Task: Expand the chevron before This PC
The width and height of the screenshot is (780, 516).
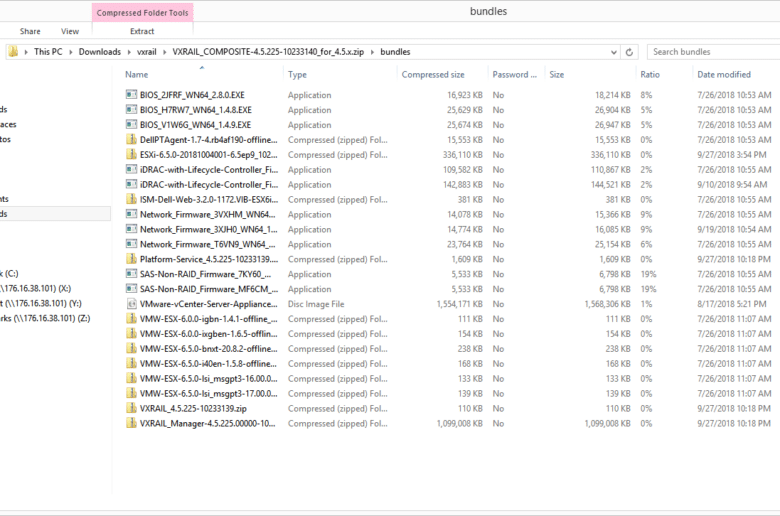Action: tap(26, 52)
